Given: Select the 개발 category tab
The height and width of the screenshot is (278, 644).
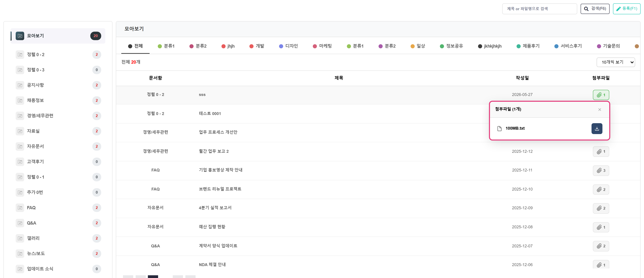Looking at the screenshot, I should click(x=257, y=46).
